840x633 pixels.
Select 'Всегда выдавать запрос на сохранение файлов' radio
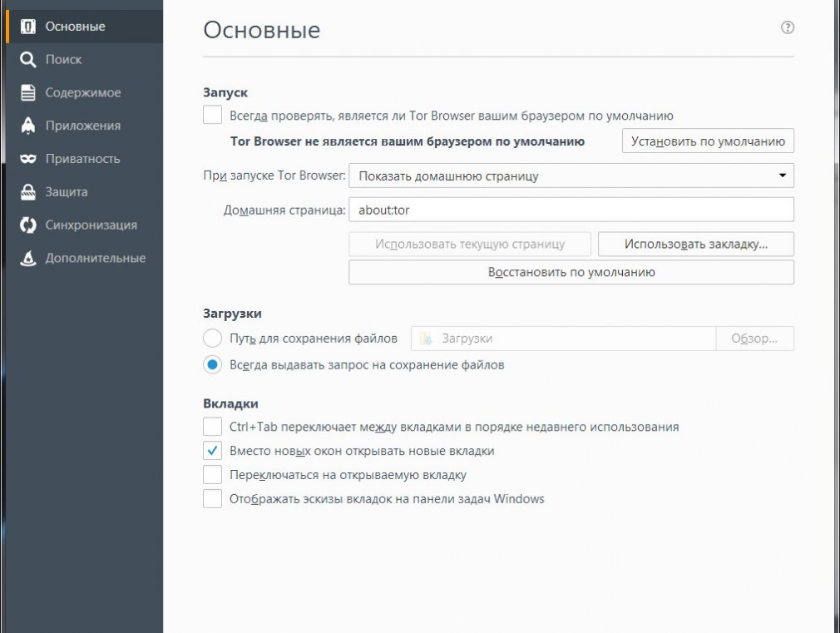212,365
